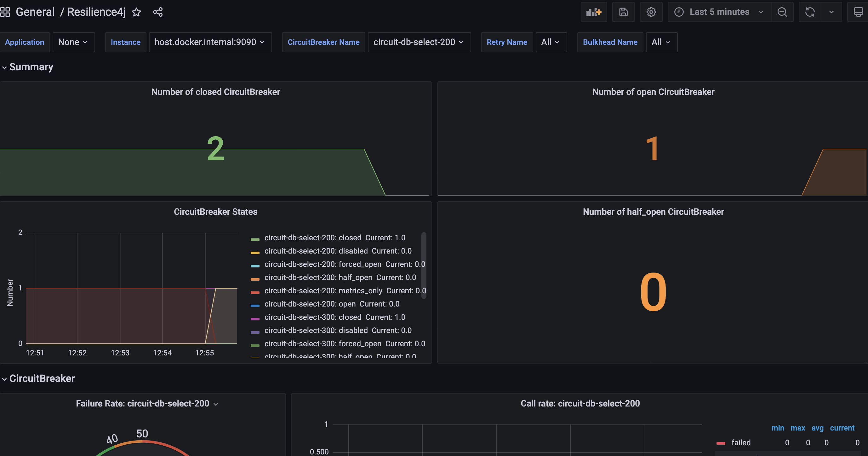Open the Last 5 minutes time picker

719,12
